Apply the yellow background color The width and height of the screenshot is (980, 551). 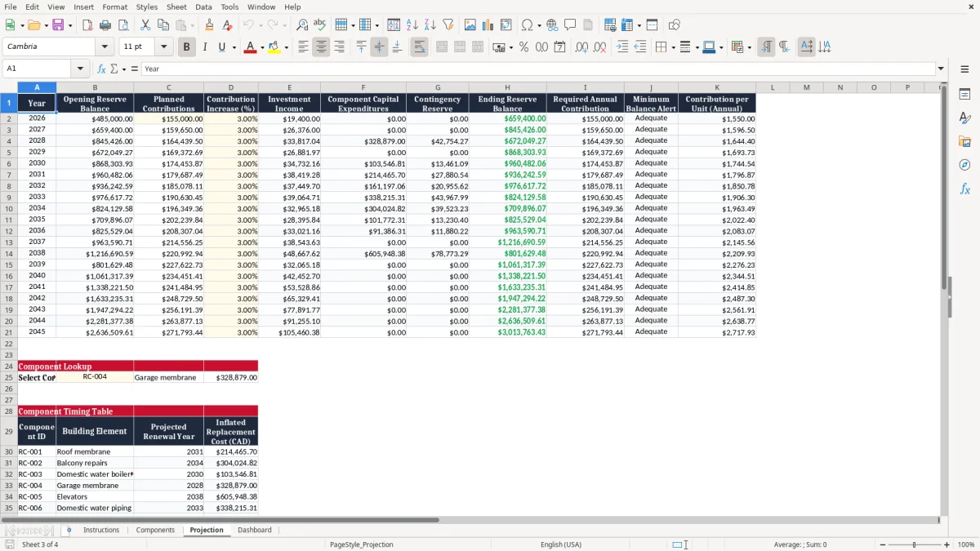(274, 47)
